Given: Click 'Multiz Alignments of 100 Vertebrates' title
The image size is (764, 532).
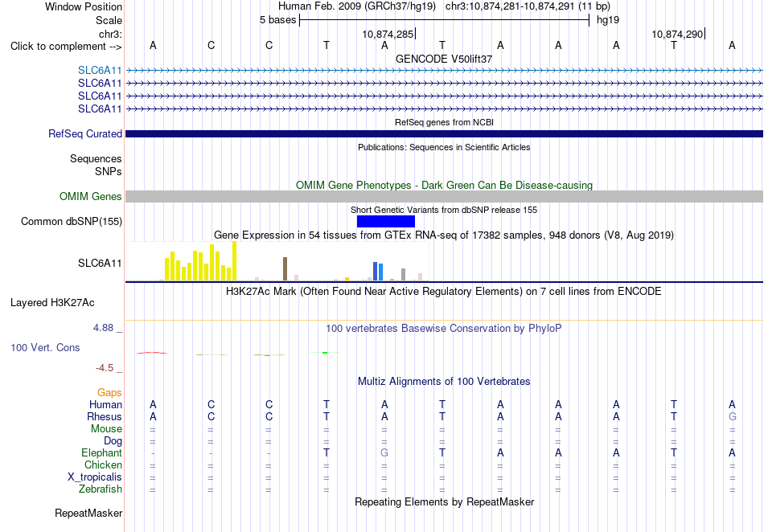Looking at the screenshot, I should point(444,381).
